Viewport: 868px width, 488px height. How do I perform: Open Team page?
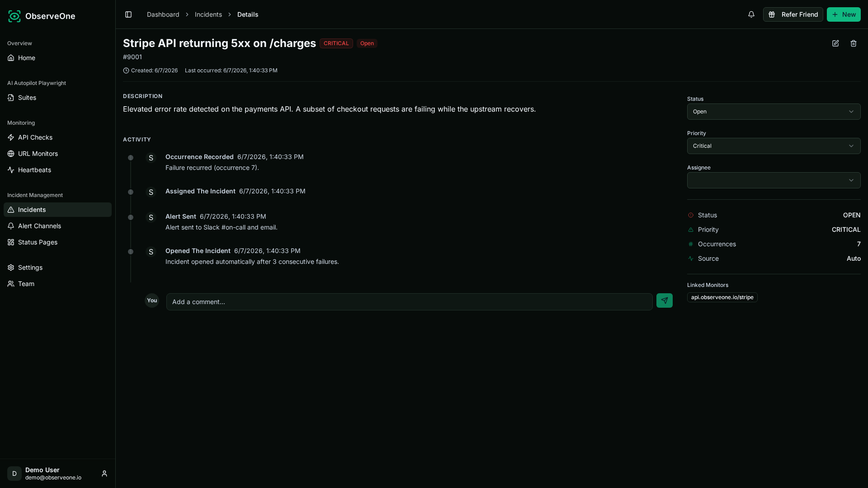tap(57, 284)
